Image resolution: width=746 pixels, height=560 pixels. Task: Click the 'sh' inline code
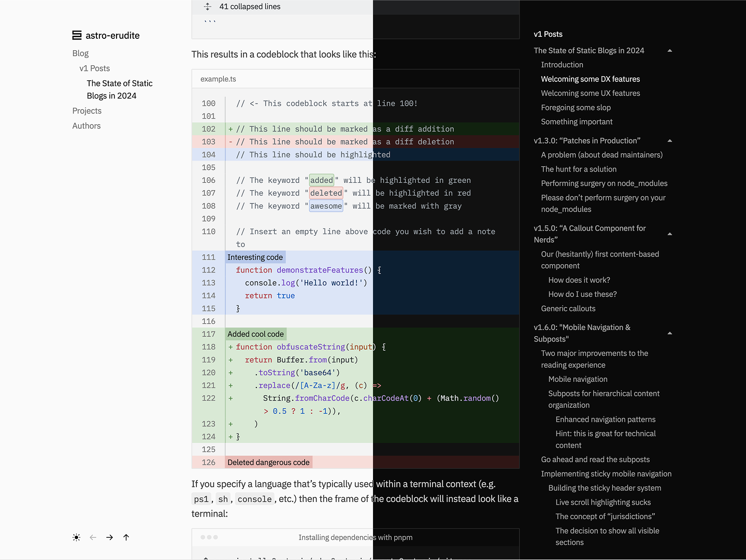point(223,499)
